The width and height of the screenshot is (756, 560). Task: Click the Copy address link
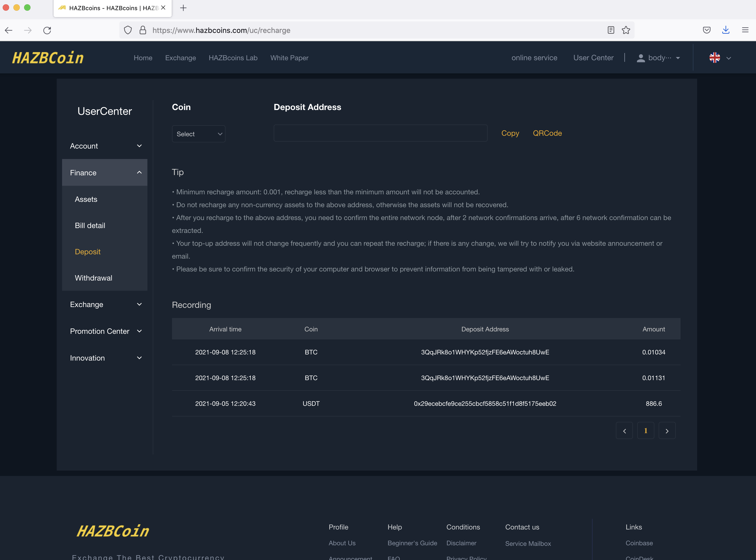510,133
